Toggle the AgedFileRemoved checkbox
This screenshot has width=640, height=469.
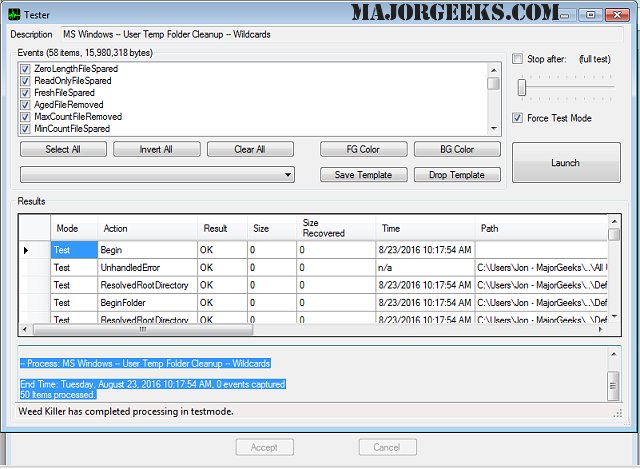[25, 105]
